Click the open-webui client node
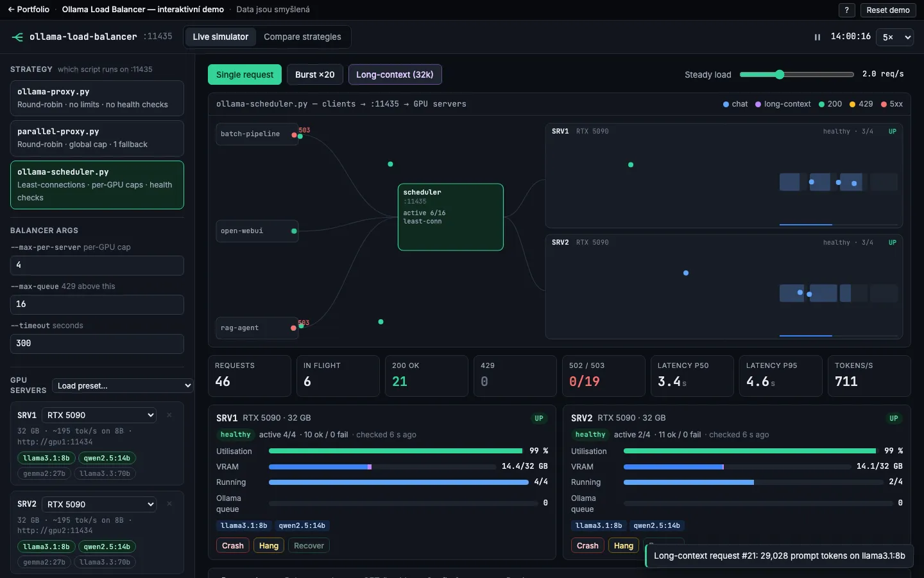The image size is (924, 578). [x=257, y=231]
